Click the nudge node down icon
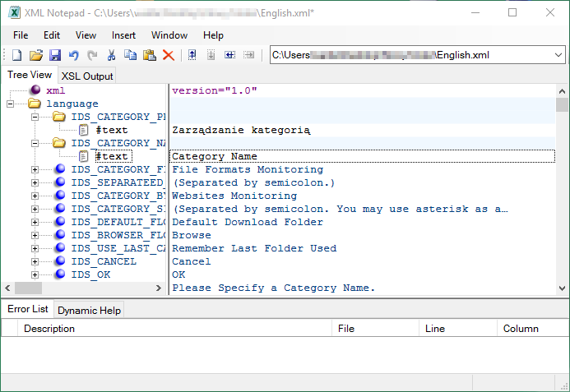570x392 pixels. 211,55
